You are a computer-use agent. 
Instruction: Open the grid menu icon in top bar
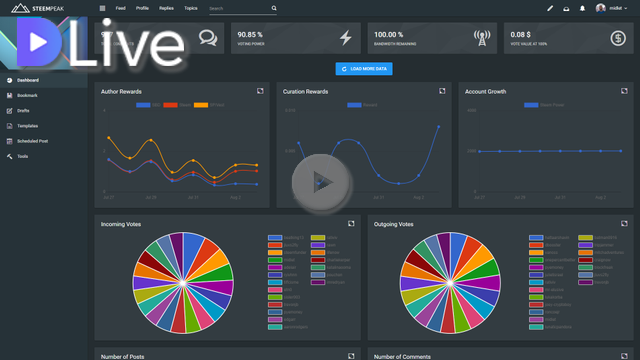(x=102, y=8)
